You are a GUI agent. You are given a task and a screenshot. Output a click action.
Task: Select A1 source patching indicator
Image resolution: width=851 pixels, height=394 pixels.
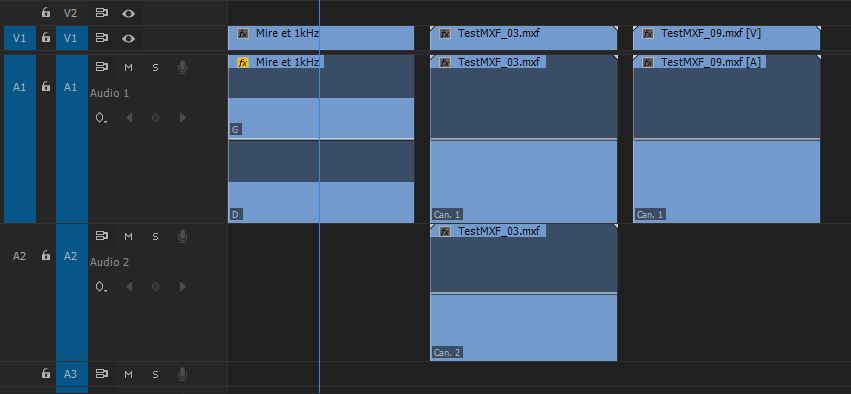(x=20, y=138)
